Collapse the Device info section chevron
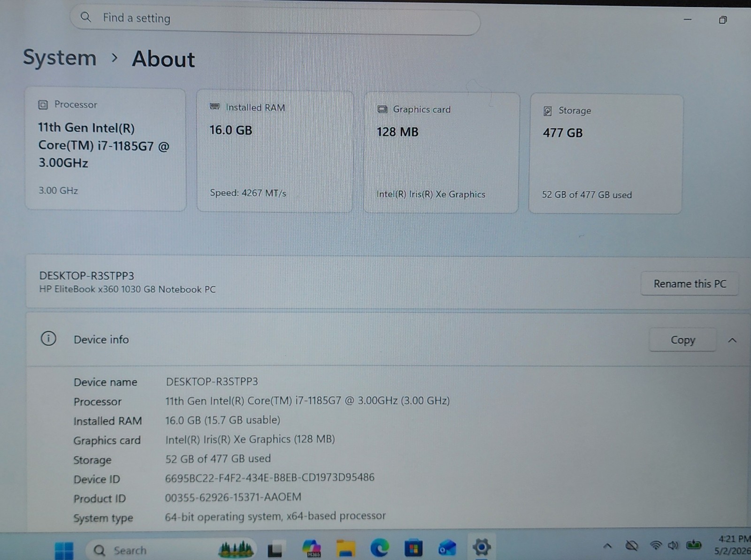This screenshot has height=560, width=751. (x=732, y=340)
